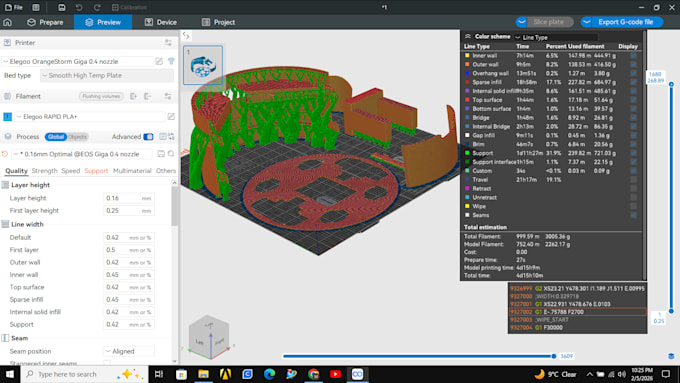This screenshot has width=680, height=383.
Task: Toggle the Advanced switch
Action: 148,137
